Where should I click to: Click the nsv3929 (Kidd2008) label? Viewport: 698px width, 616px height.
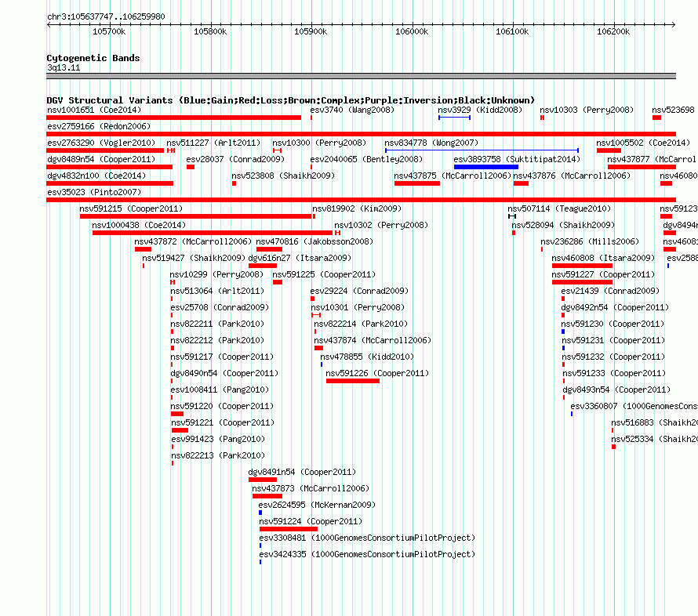[x=480, y=110]
